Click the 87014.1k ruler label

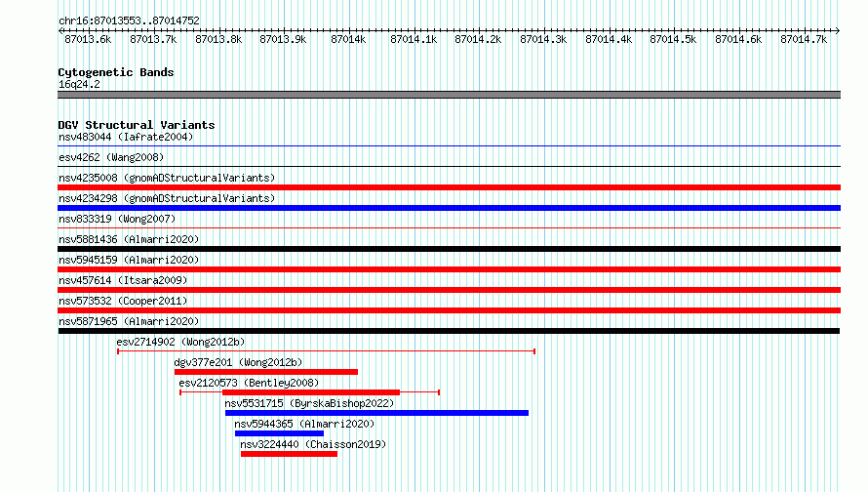(x=414, y=39)
